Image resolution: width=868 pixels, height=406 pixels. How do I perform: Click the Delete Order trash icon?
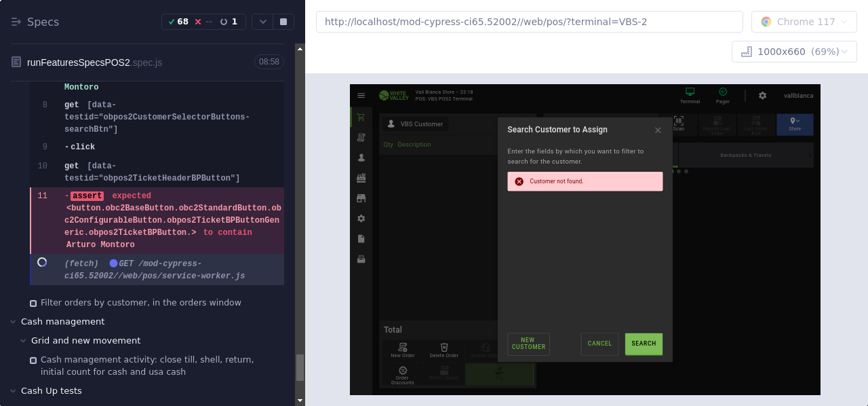click(444, 348)
